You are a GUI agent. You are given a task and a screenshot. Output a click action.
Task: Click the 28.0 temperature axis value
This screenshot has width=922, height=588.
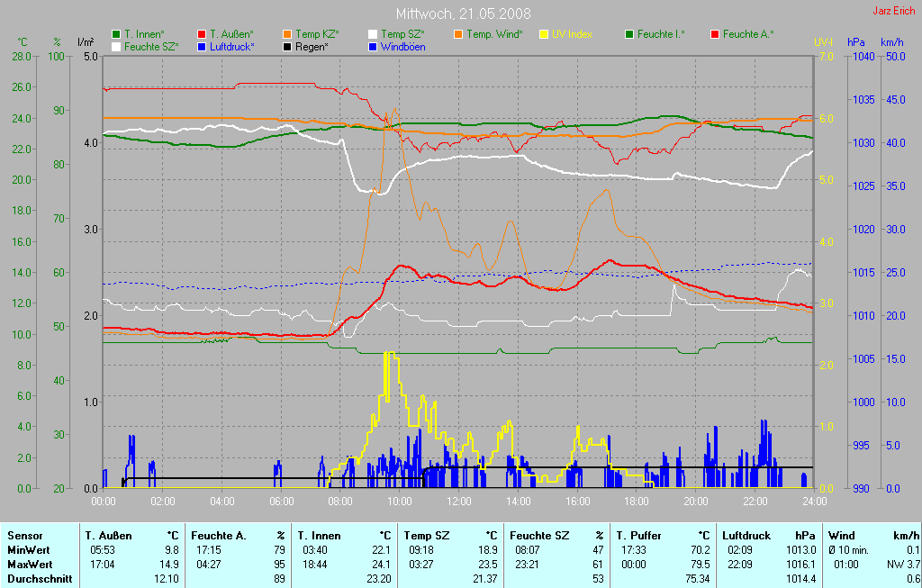click(22, 57)
